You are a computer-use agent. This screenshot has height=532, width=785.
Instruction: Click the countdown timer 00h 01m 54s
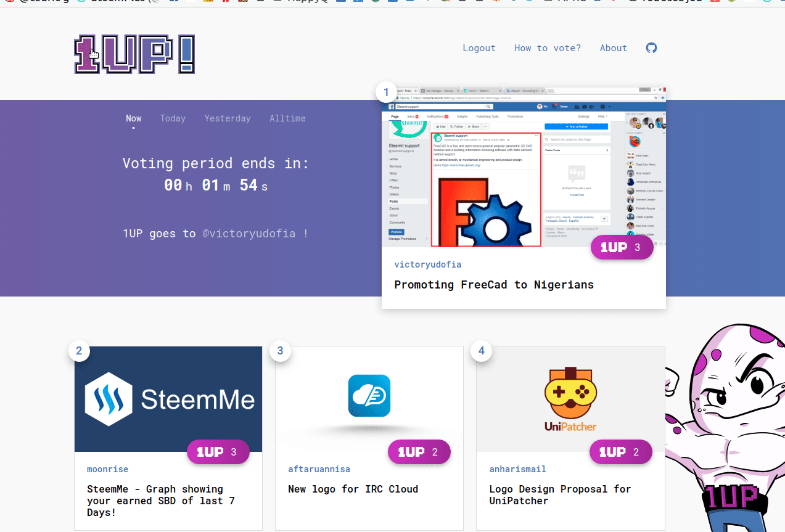(x=216, y=184)
